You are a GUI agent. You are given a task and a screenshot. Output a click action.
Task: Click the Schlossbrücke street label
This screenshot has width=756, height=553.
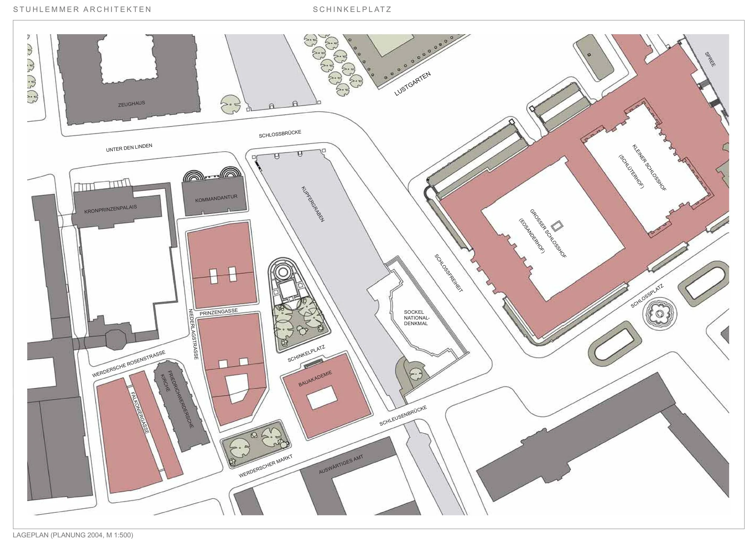pyautogui.click(x=280, y=134)
